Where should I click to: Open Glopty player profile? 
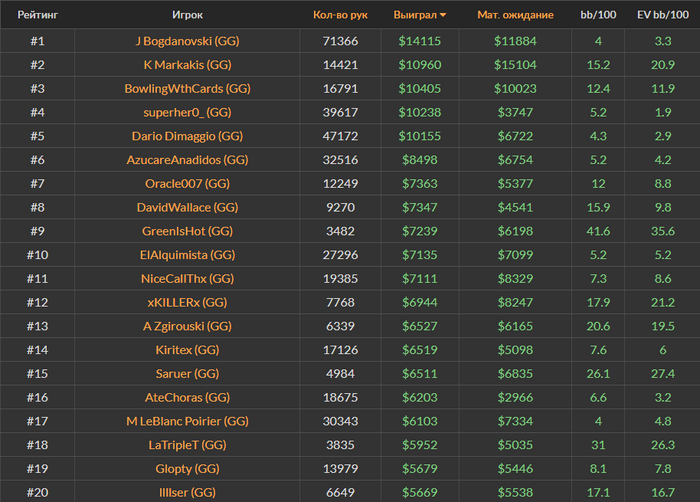coord(187,468)
